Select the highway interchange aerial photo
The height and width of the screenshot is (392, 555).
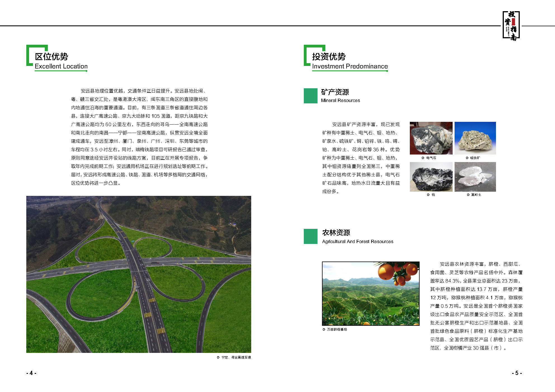pyautogui.click(x=138, y=274)
